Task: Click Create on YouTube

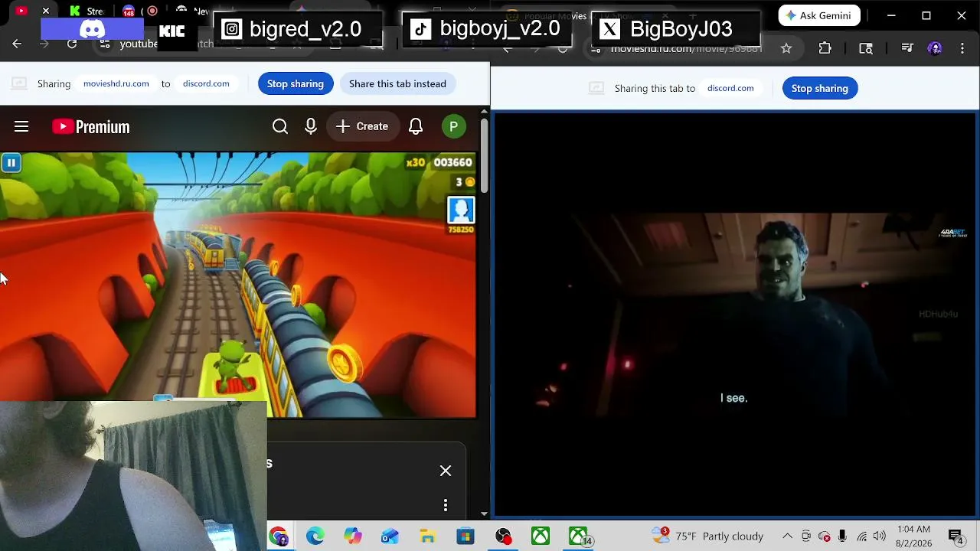Action: pyautogui.click(x=362, y=126)
